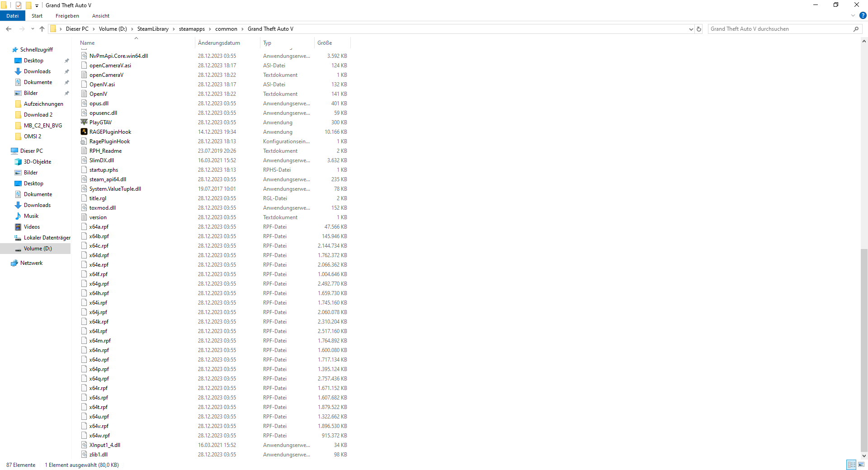Image resolution: width=868 pixels, height=470 pixels.
Task: Open Download 2 folder in sidebar
Action: (x=38, y=115)
